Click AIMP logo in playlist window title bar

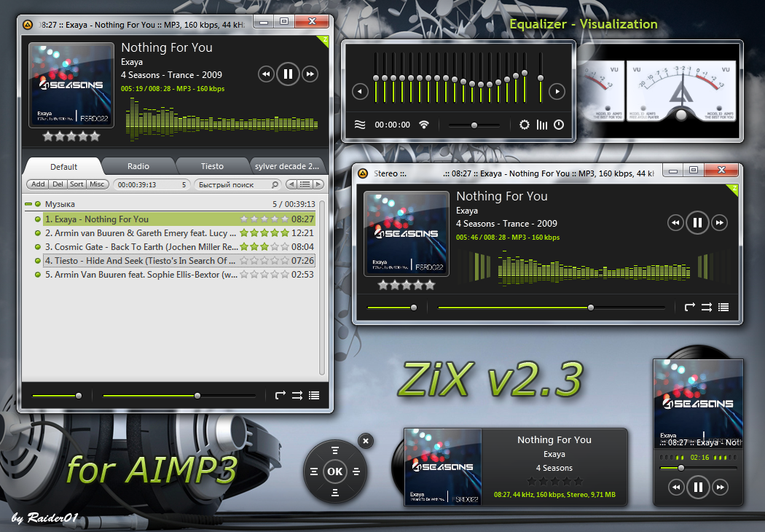pyautogui.click(x=28, y=24)
